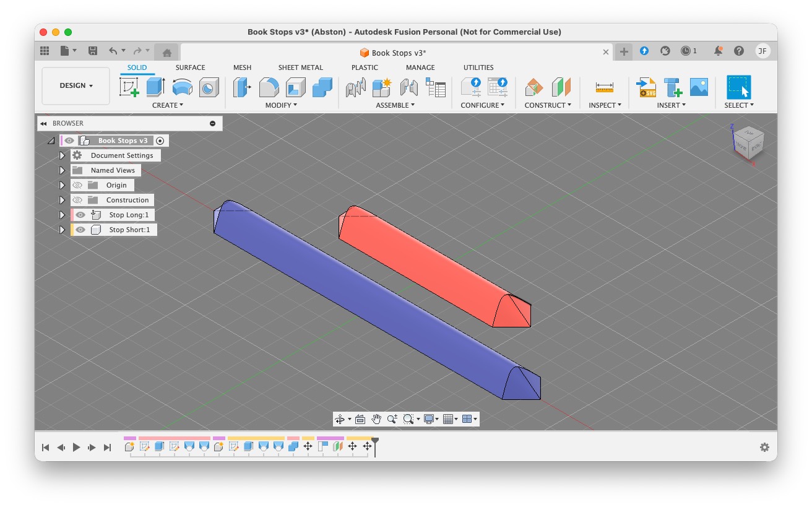Screen dimensions: 812x507
Task: Choose the Shell tool
Action: [295, 87]
